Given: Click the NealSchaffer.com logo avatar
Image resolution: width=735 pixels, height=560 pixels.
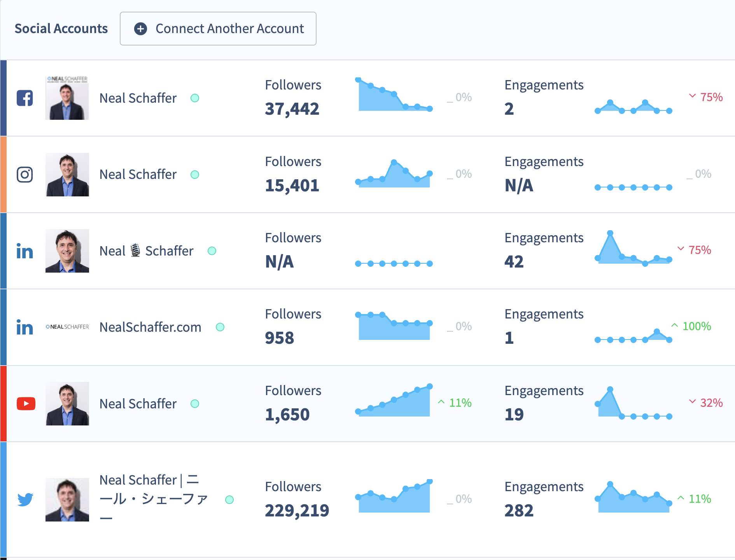Looking at the screenshot, I should pyautogui.click(x=67, y=327).
